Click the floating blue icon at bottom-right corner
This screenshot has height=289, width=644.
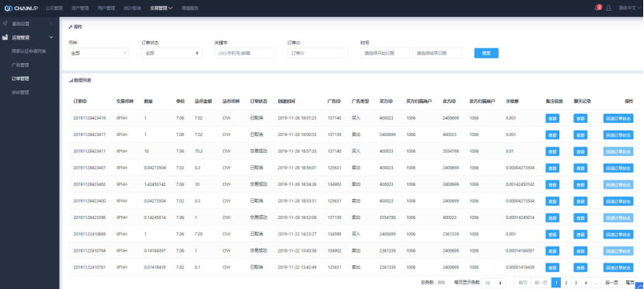pos(640,286)
